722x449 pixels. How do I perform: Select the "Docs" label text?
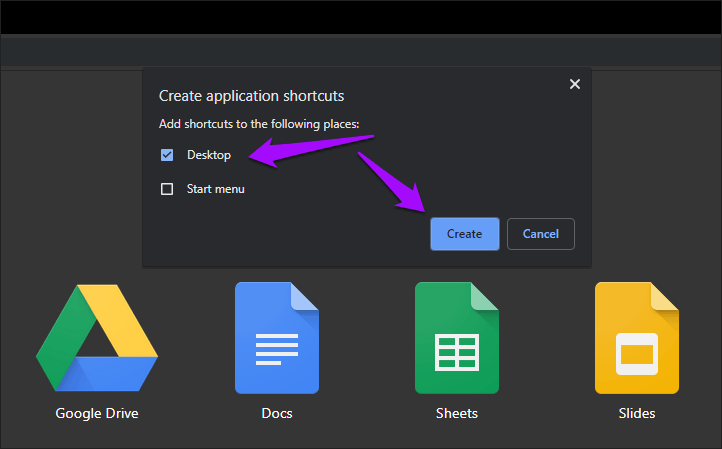tap(277, 413)
